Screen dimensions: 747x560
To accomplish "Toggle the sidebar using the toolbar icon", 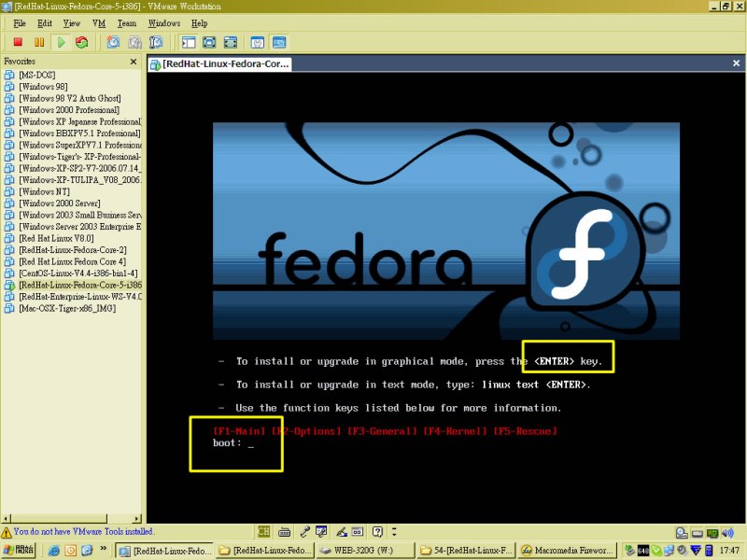I will coord(189,42).
